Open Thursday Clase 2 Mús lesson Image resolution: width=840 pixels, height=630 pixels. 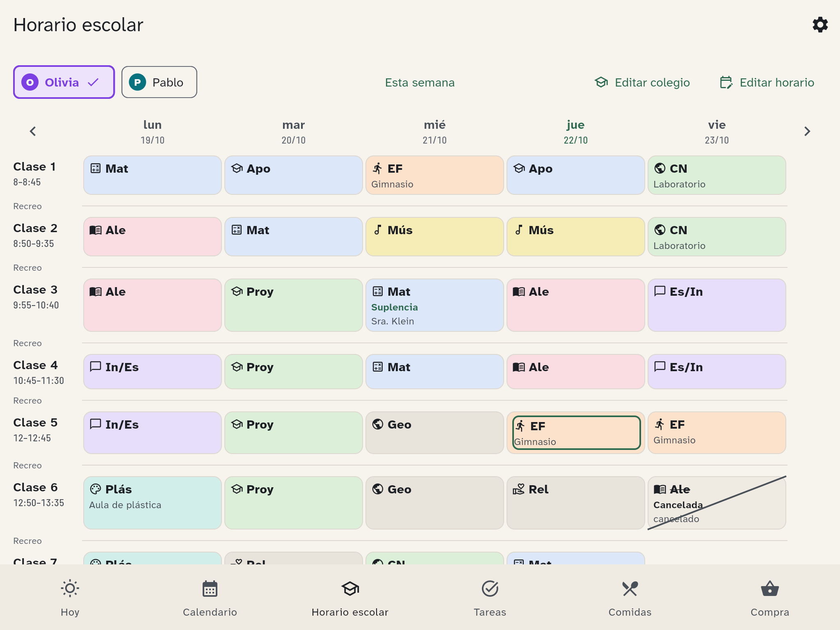click(576, 237)
